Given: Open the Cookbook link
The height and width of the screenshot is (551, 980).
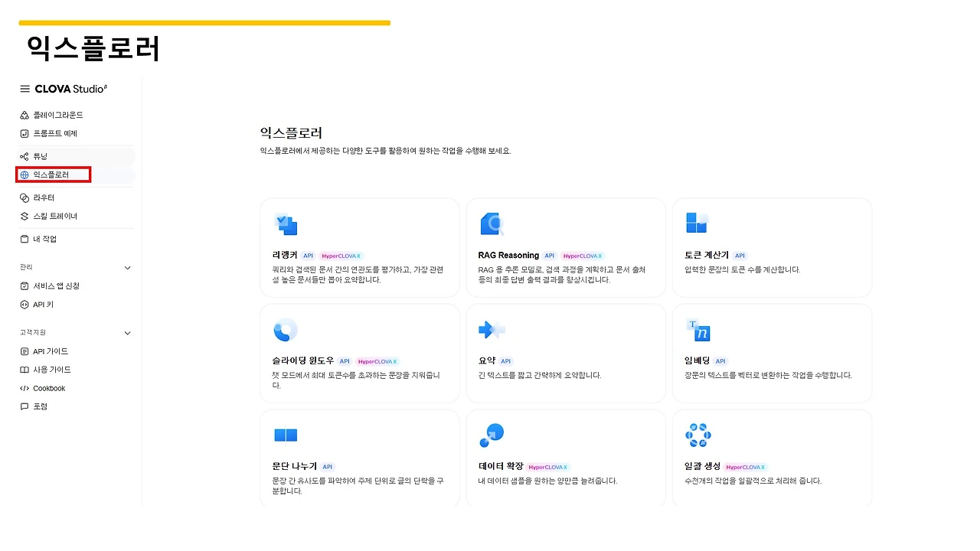Looking at the screenshot, I should pyautogui.click(x=48, y=388).
